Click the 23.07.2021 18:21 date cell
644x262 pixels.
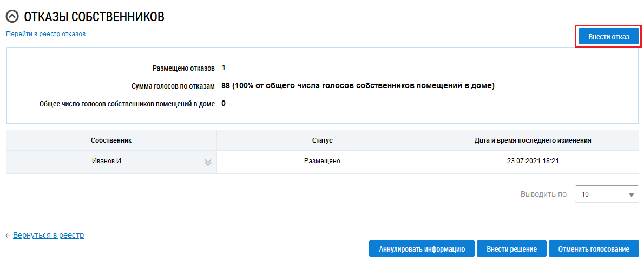(x=533, y=161)
